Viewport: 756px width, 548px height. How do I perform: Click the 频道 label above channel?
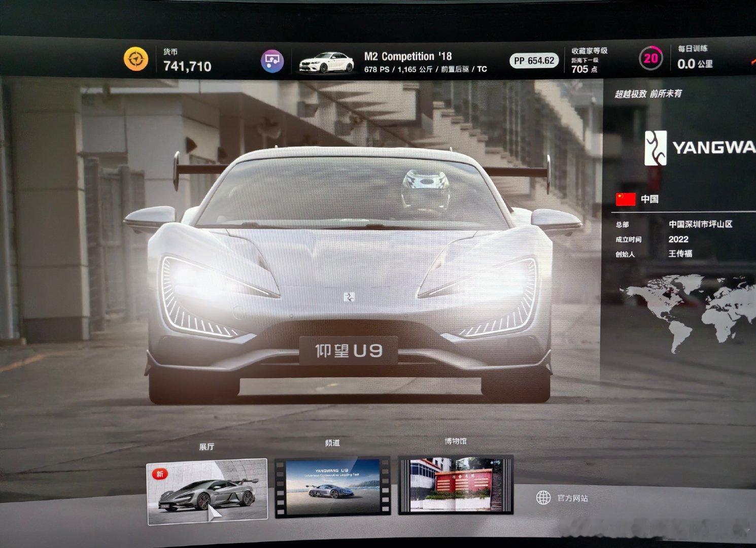pyautogui.click(x=332, y=443)
